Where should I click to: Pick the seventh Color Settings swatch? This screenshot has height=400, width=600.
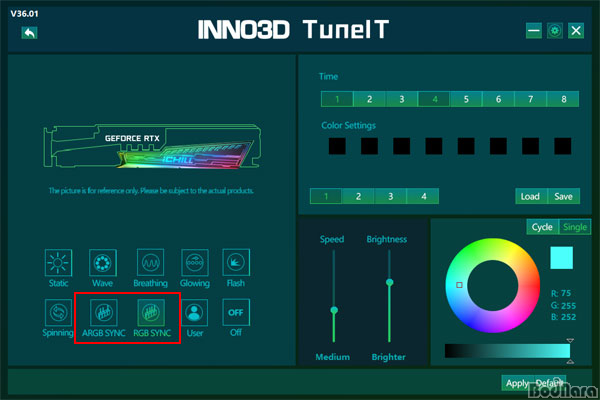(530, 146)
